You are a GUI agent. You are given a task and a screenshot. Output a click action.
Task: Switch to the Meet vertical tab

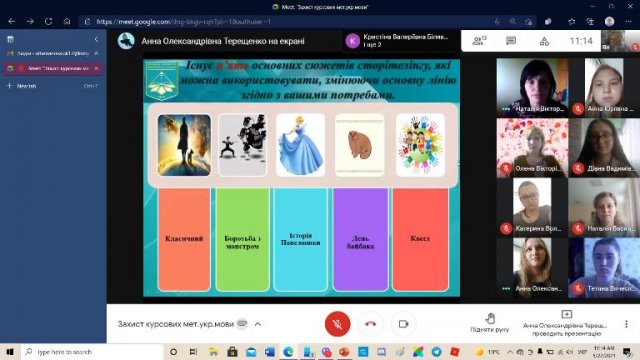point(53,68)
